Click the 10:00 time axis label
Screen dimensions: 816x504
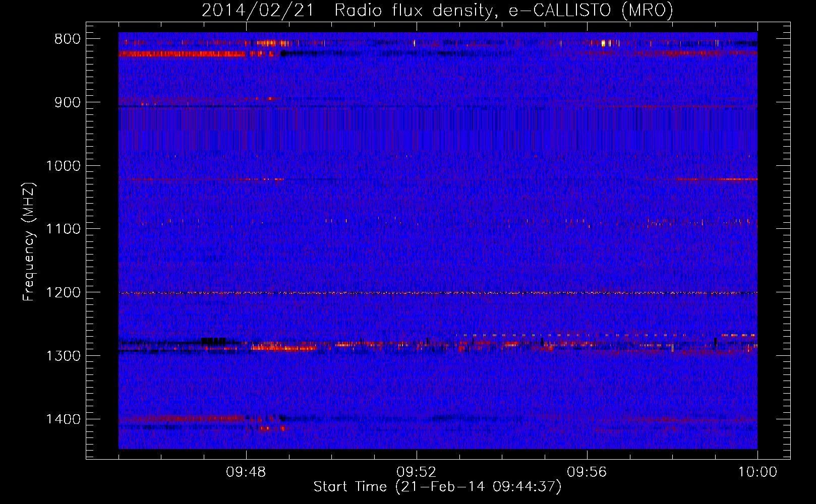pyautogui.click(x=757, y=472)
